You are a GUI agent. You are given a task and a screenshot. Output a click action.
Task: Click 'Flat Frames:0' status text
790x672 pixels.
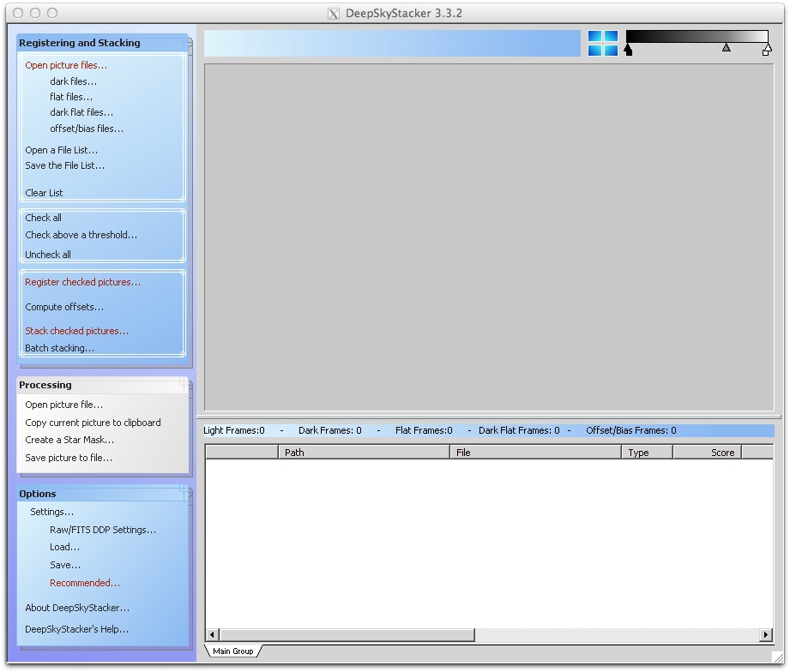(424, 430)
